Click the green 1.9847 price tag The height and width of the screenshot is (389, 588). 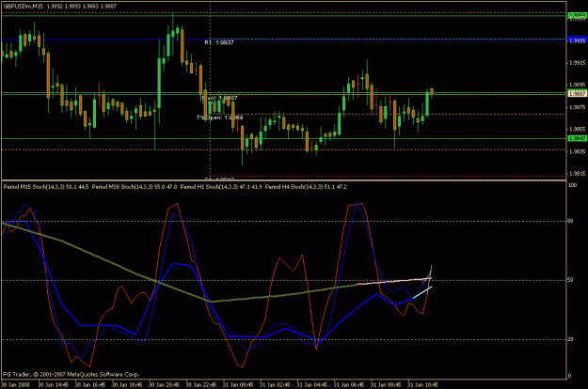577,138
